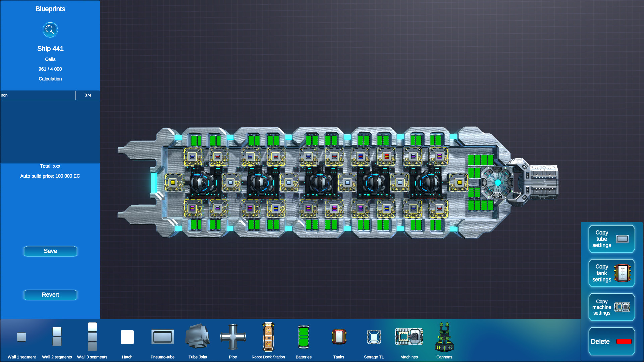Image resolution: width=644 pixels, height=362 pixels.
Task: Pick the Tube Joint tool
Action: pos(198,337)
